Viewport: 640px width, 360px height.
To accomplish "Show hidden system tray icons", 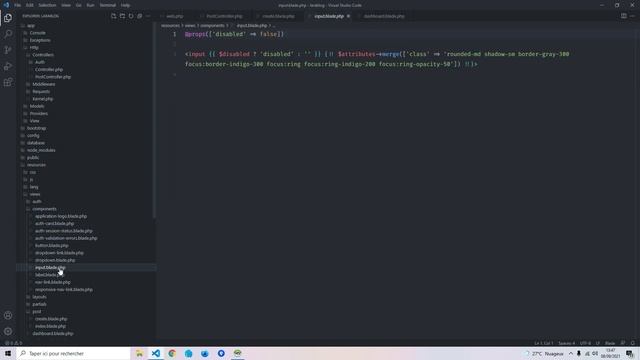I will [x=571, y=353].
